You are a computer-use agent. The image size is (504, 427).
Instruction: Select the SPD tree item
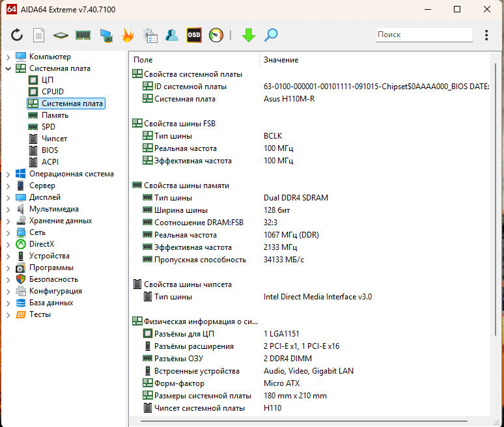48,127
